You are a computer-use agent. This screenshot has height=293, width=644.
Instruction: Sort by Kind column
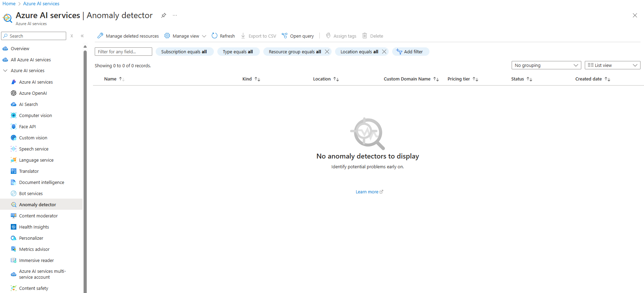pos(251,79)
